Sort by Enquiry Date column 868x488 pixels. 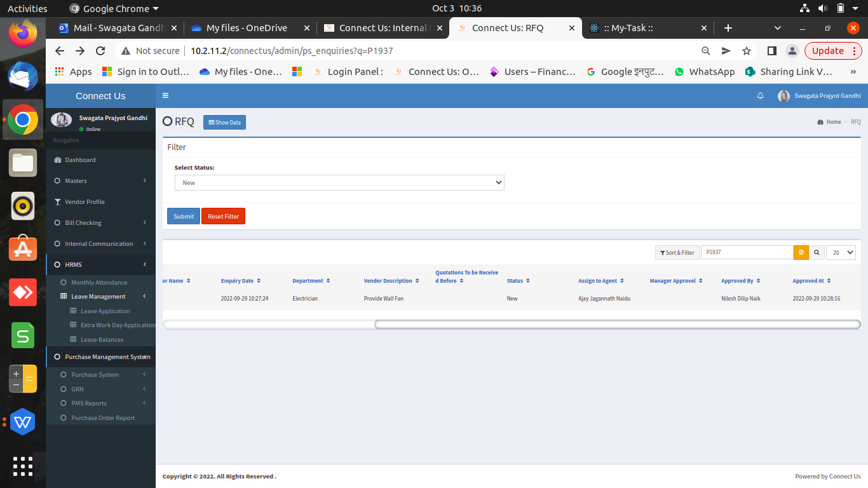click(240, 281)
